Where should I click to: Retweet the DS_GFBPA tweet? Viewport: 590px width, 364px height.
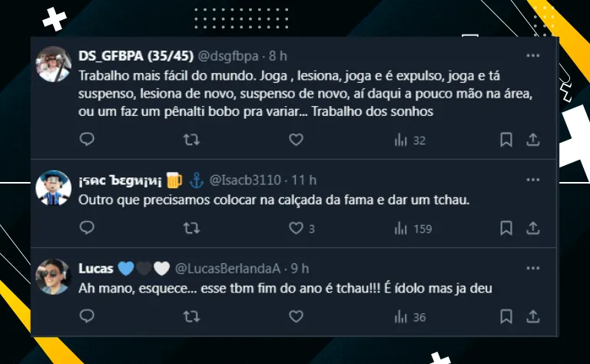point(192,140)
